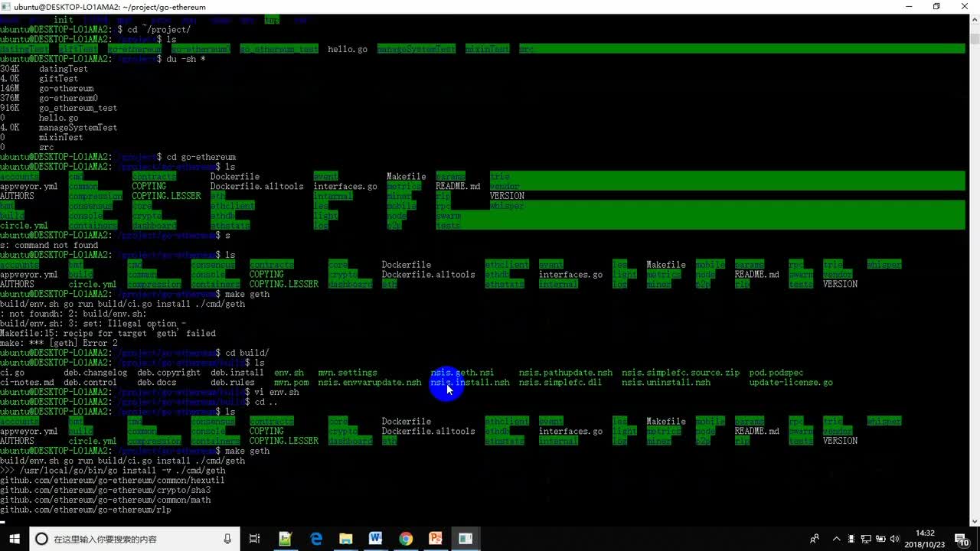Click the file name deb.rules
Image resolution: width=980 pixels, height=551 pixels.
[x=233, y=383]
